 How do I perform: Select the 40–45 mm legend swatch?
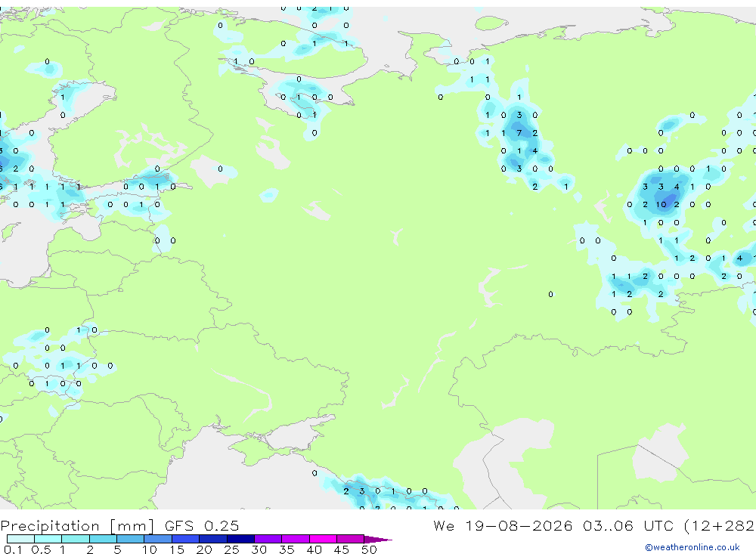pos(323,539)
